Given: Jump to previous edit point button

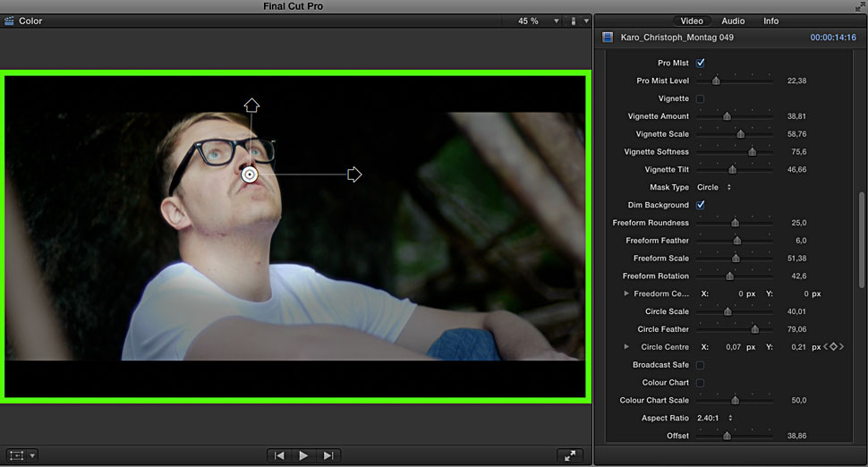Looking at the screenshot, I should 279,455.
